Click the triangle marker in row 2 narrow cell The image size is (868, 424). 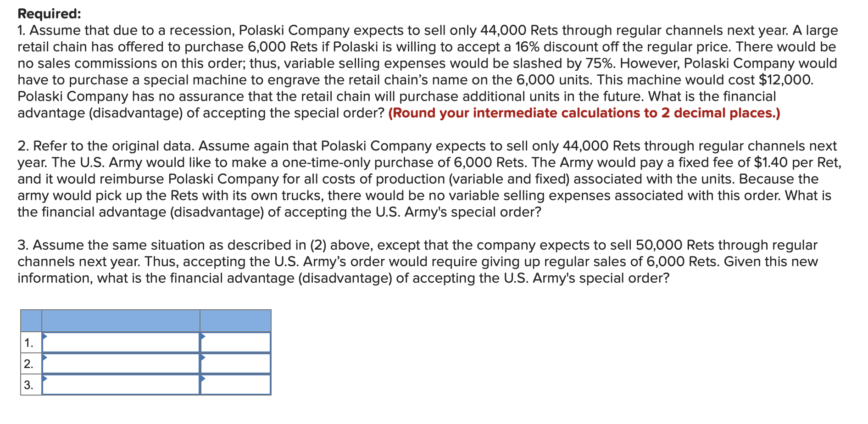click(203, 357)
